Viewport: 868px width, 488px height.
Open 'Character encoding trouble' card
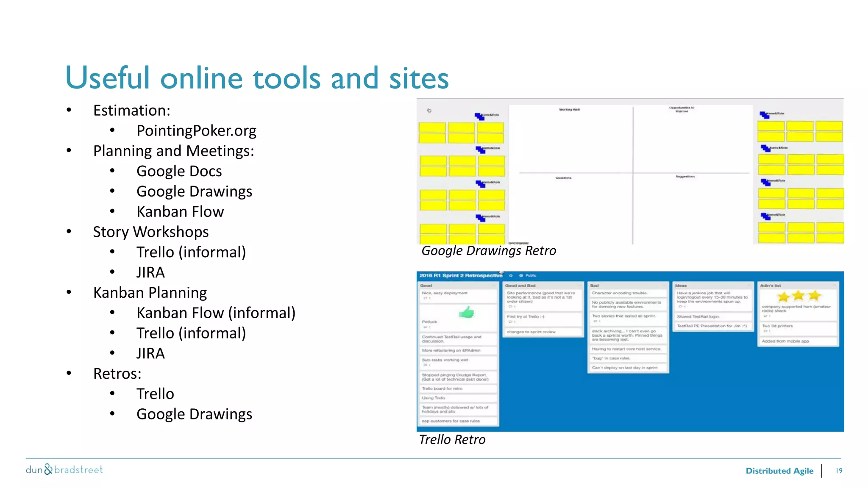tap(619, 293)
